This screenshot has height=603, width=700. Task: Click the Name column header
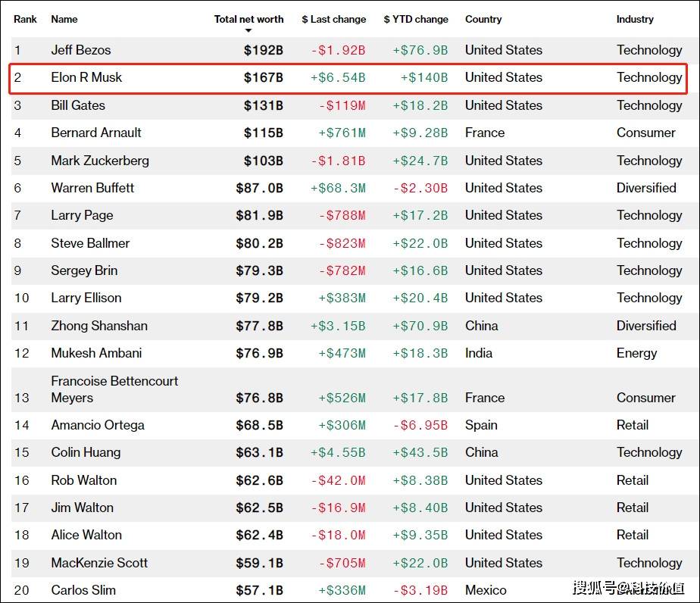coord(64,19)
